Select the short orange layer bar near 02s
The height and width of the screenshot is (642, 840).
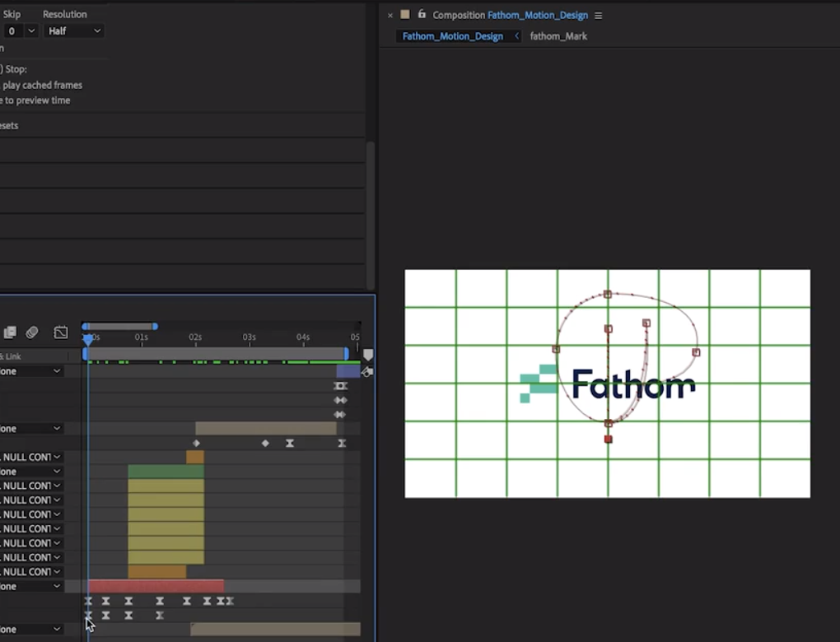pos(195,458)
